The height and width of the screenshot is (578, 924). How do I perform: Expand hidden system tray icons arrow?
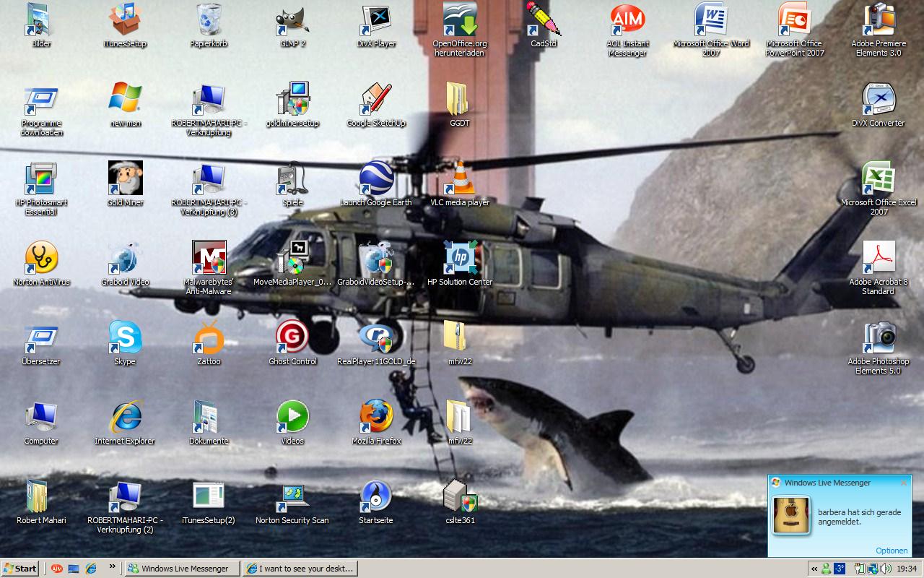coord(815,569)
